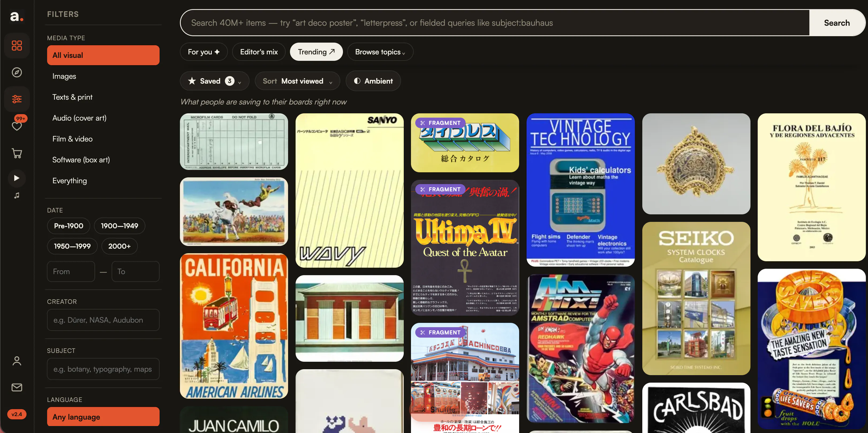Select the Any language option

point(103,417)
